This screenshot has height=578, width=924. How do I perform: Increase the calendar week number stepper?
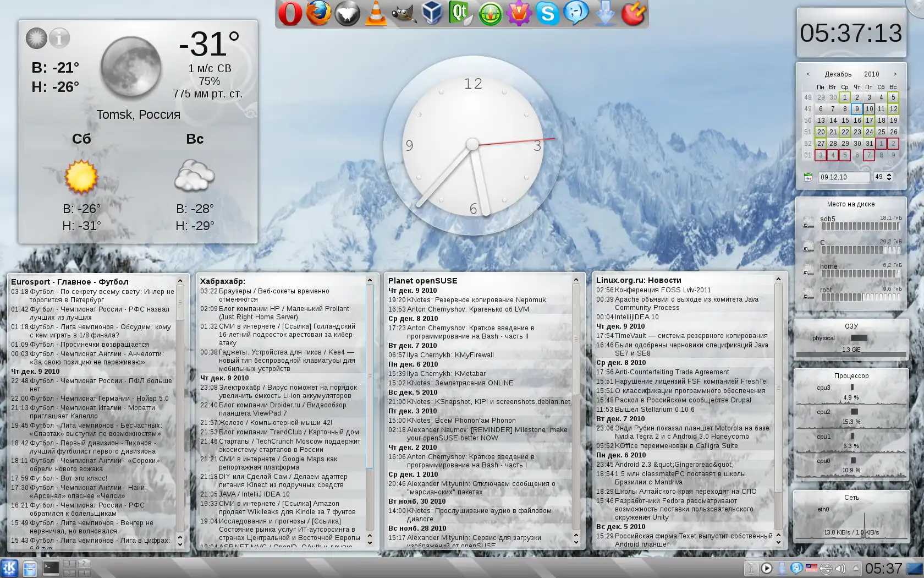889,175
